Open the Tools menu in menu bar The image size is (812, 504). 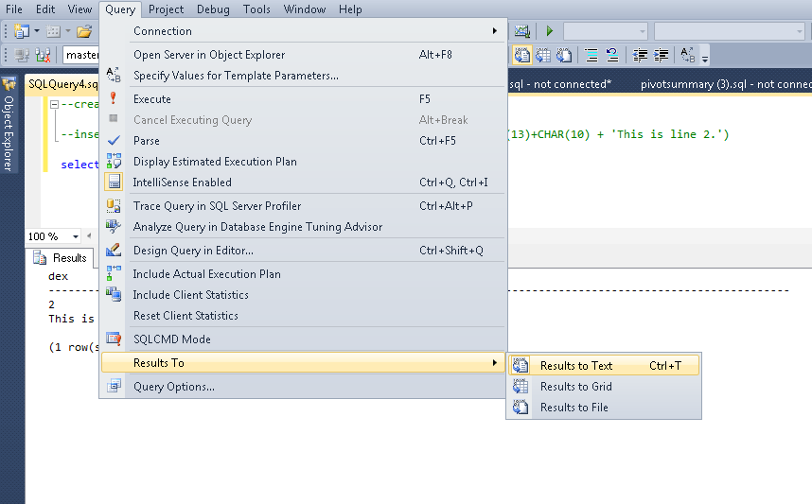[256, 9]
